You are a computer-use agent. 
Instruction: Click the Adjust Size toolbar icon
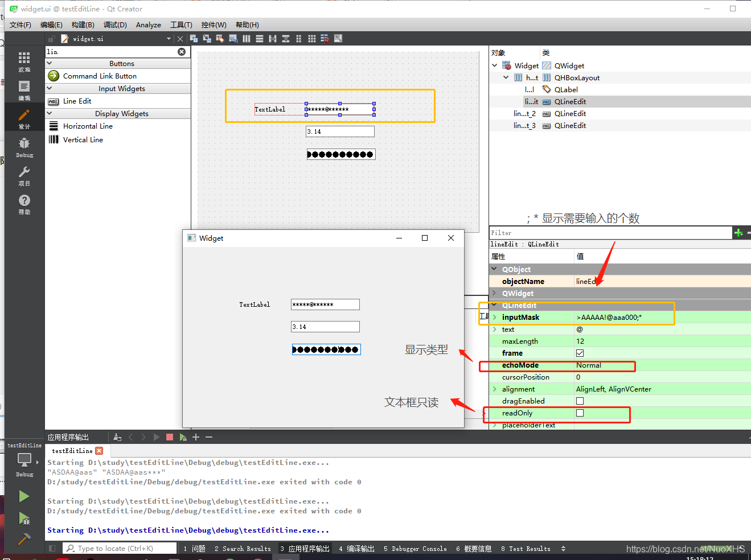click(338, 38)
